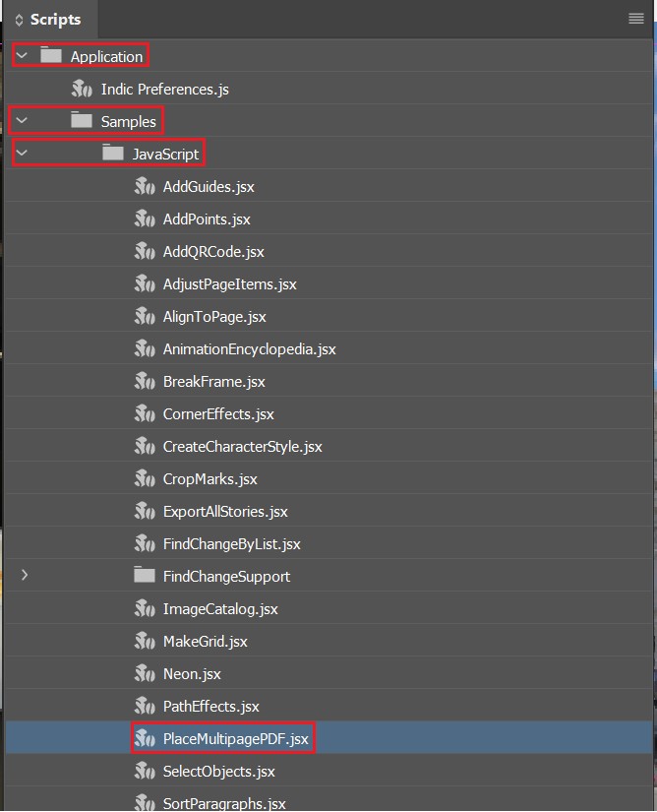Image resolution: width=657 pixels, height=812 pixels.
Task: Click script icon for MakeGrid.jsx
Action: [x=145, y=641]
